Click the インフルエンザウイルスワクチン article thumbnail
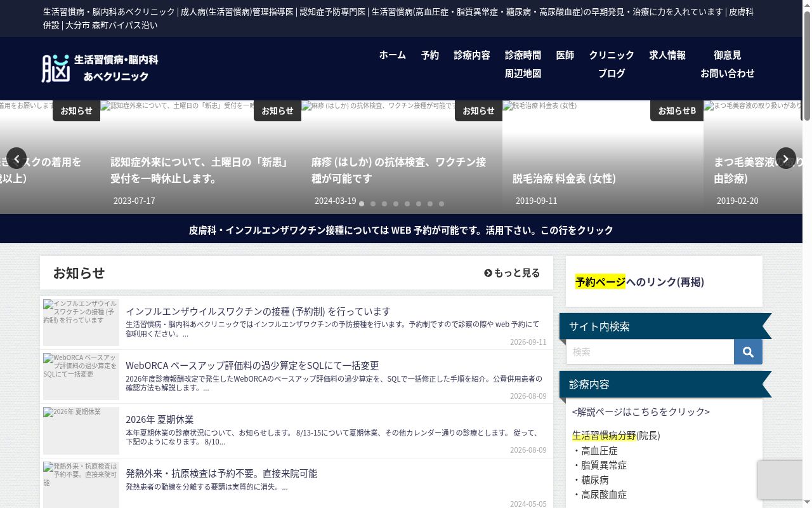 [x=81, y=323]
